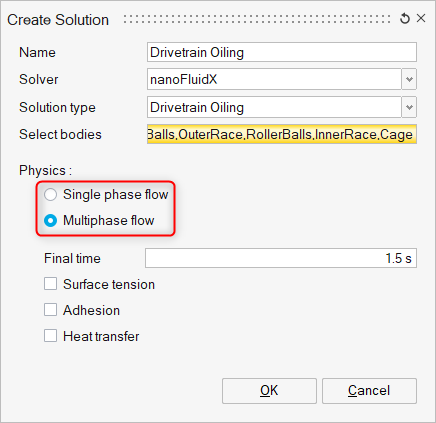The height and width of the screenshot is (423, 436).
Task: Focus the Select bodies yellow field
Action: tap(282, 134)
